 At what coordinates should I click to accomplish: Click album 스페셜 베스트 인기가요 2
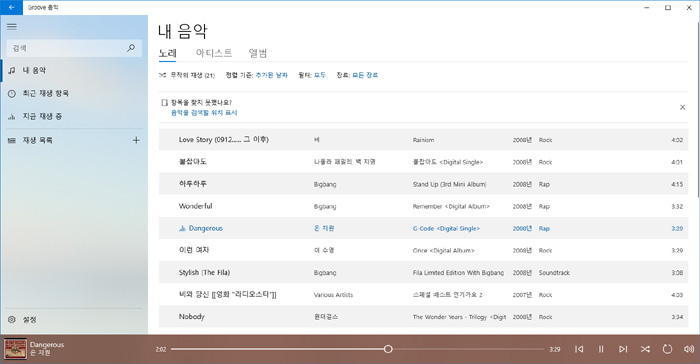coord(447,295)
